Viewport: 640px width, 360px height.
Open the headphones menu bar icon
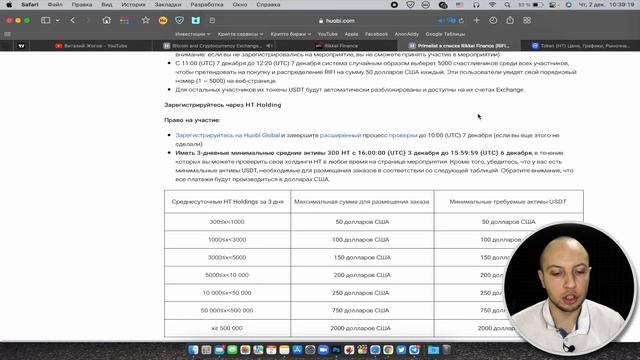476,5
